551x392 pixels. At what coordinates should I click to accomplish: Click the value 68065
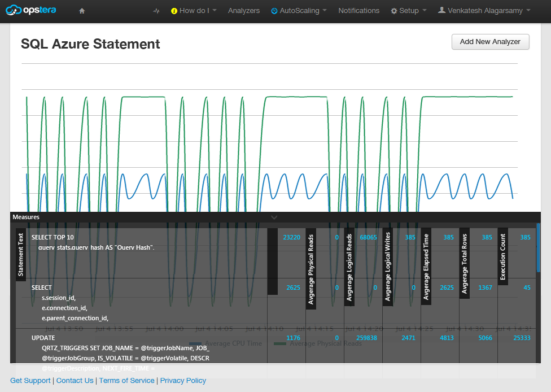tap(368, 237)
